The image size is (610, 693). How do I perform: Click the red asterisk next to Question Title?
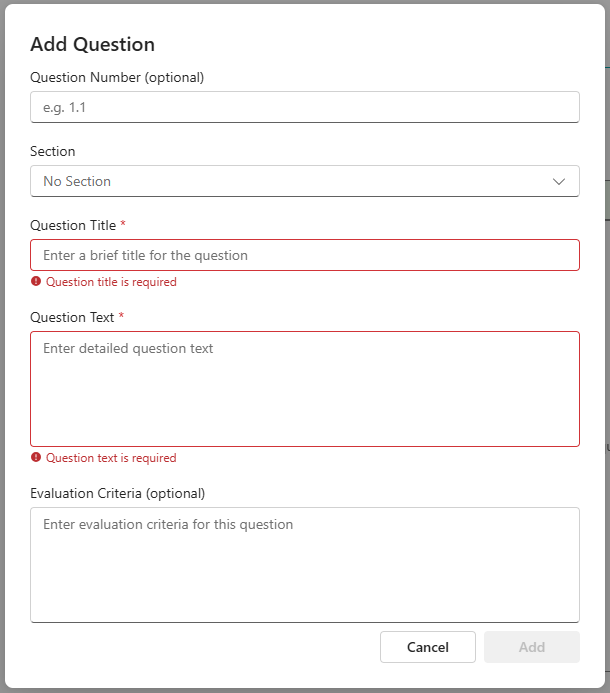coord(123,223)
